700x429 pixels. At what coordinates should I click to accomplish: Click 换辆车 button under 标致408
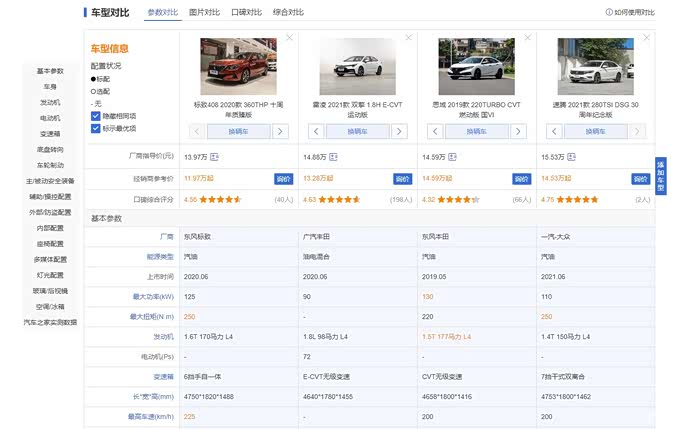tap(238, 131)
